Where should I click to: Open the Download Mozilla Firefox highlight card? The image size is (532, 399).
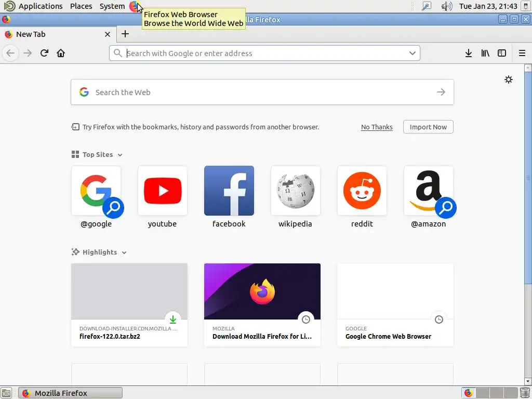262,305
